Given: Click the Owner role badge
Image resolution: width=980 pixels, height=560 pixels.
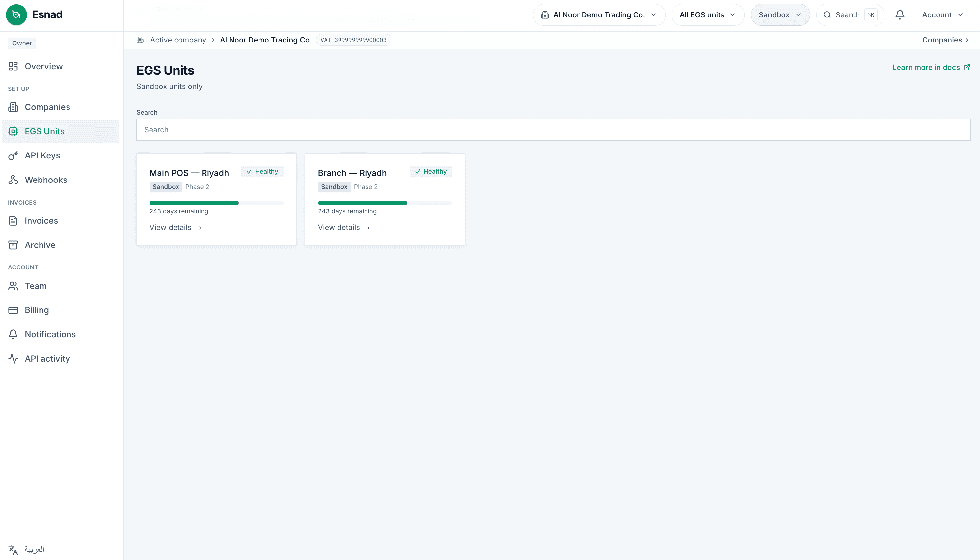Looking at the screenshot, I should (x=22, y=43).
